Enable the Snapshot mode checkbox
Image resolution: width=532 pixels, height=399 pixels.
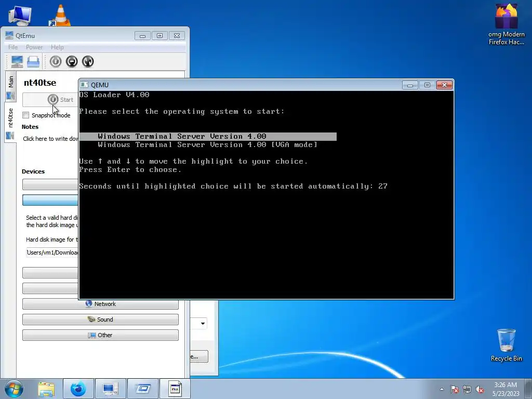26,115
